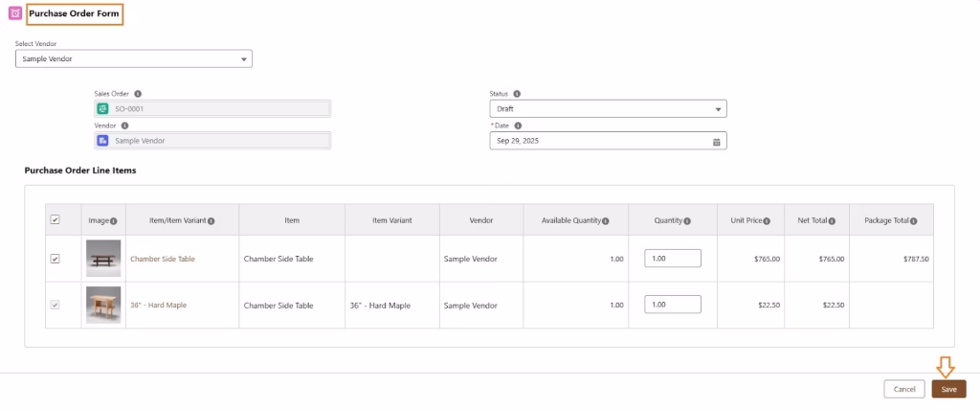Open the Select Vendor dropdown
The image size is (980, 410).
point(134,59)
